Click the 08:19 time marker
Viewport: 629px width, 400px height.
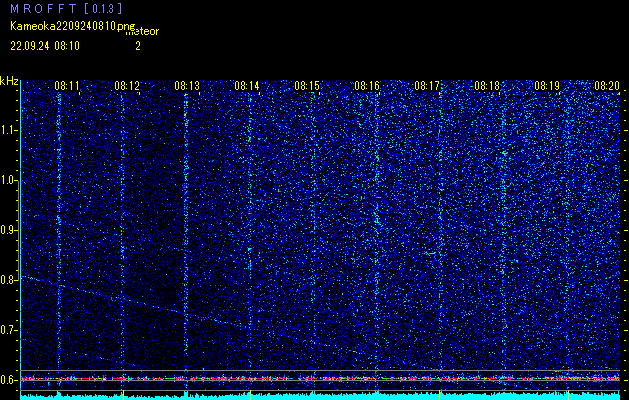coord(547,85)
